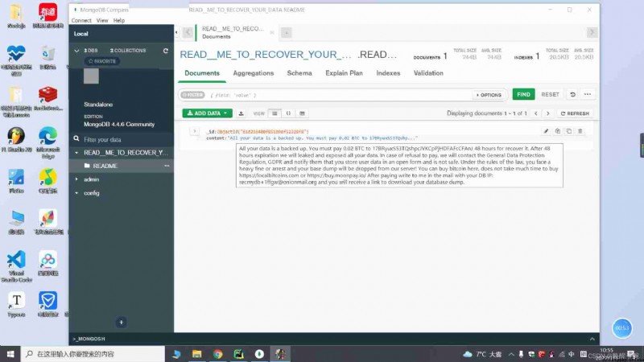Image resolution: width=644 pixels, height=362 pixels.
Task: Delete the document with trash icon
Action: click(580, 131)
